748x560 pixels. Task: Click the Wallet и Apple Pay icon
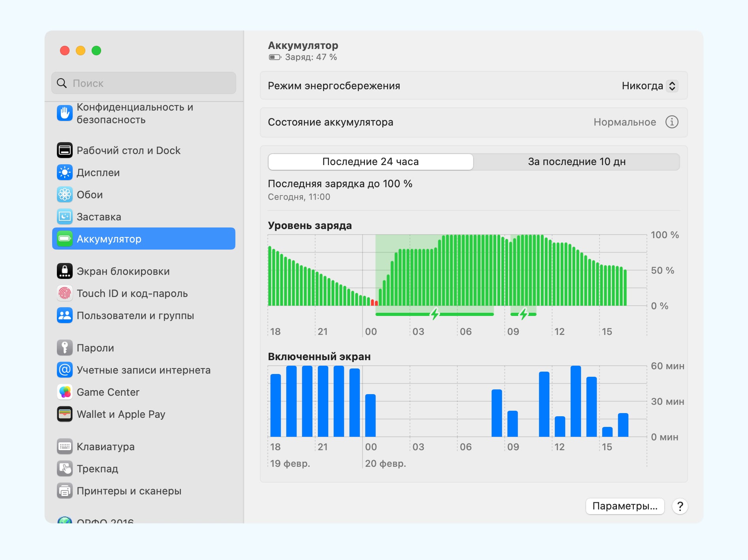coord(65,414)
